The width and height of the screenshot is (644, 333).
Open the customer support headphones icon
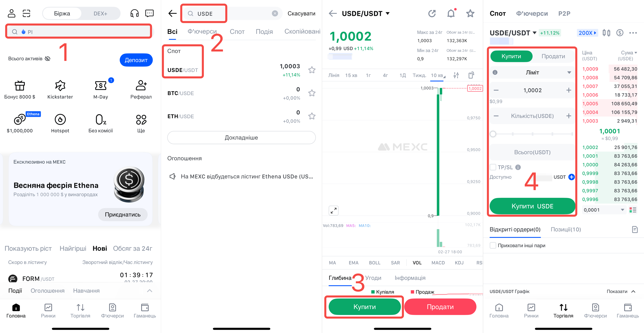coord(135,13)
